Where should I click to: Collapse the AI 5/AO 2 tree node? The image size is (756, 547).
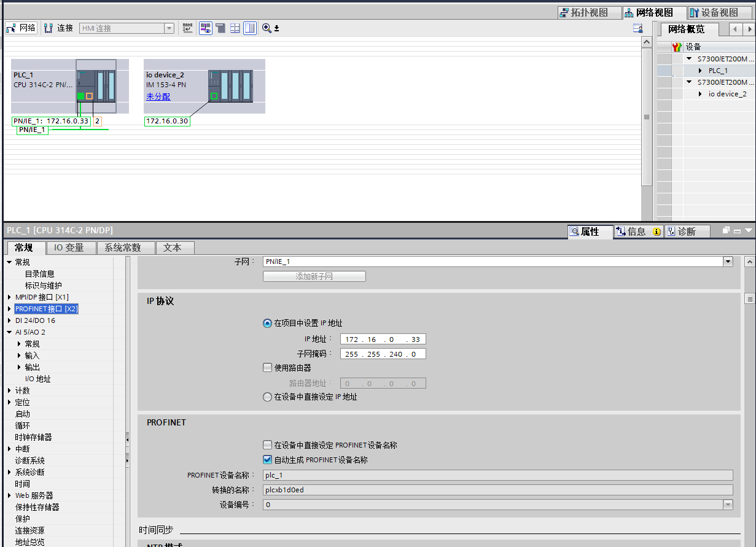[9, 332]
